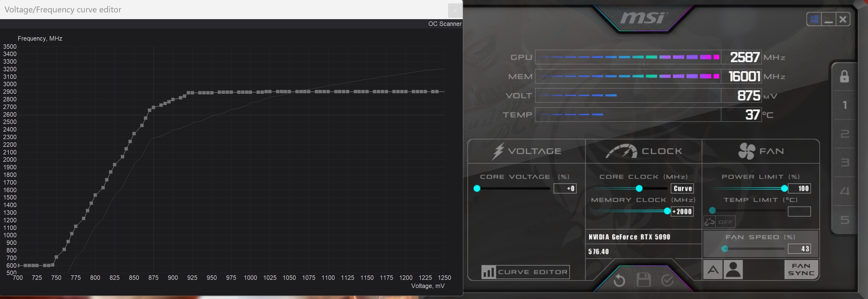
Task: Click the user-defined fan profile person icon
Action: [x=733, y=270]
